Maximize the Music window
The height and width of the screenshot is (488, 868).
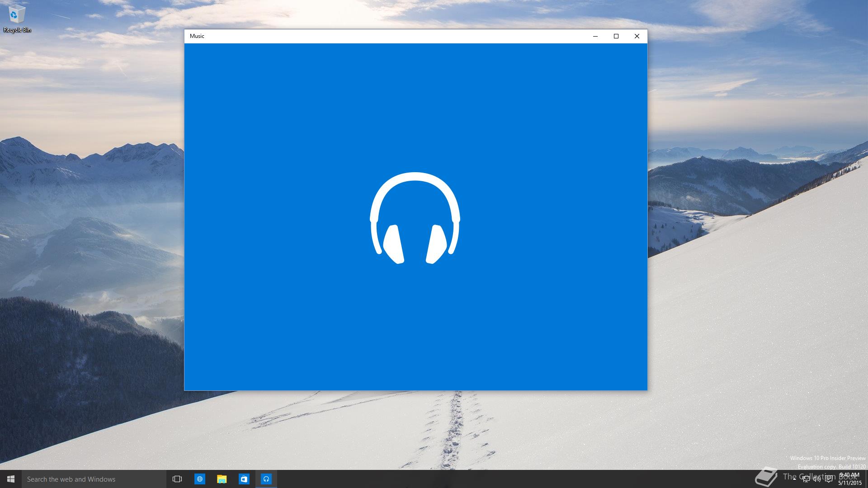point(616,36)
